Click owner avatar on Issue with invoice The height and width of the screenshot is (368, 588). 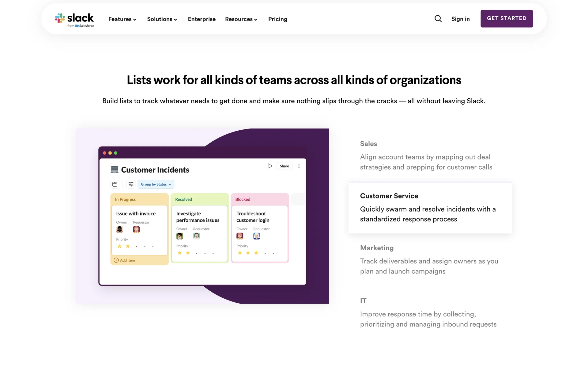119,229
